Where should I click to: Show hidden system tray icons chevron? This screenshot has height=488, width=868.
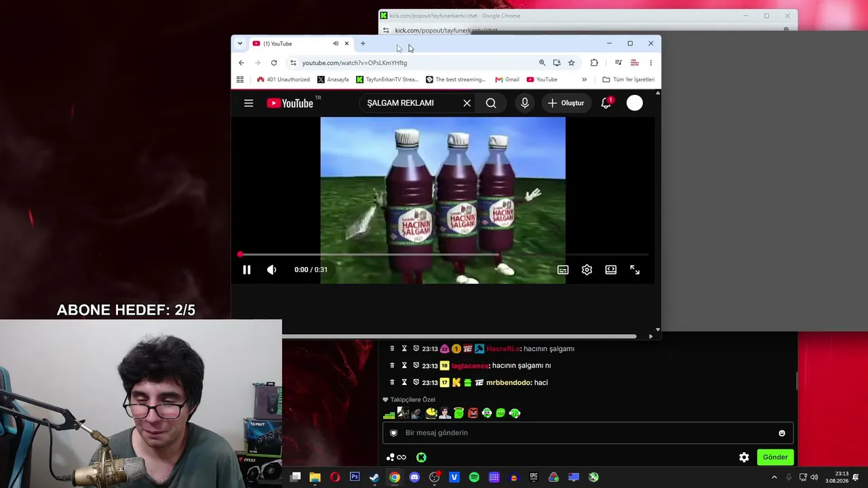point(774,477)
